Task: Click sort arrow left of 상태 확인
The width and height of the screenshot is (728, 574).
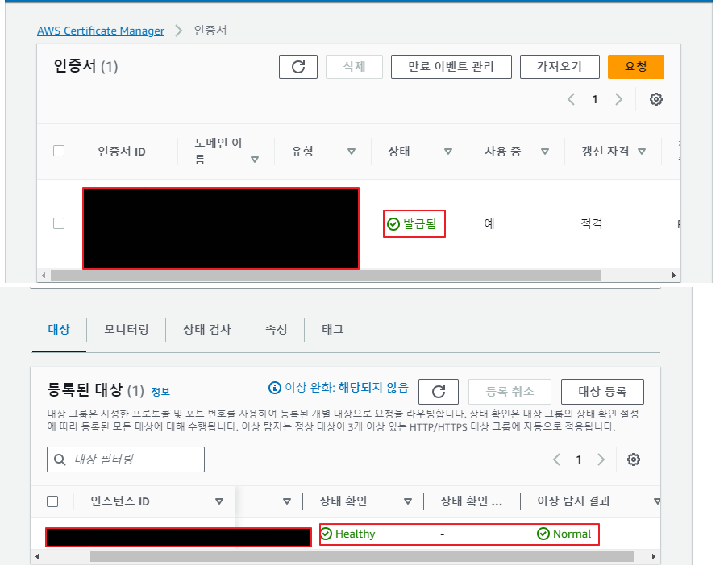Action: tap(287, 501)
